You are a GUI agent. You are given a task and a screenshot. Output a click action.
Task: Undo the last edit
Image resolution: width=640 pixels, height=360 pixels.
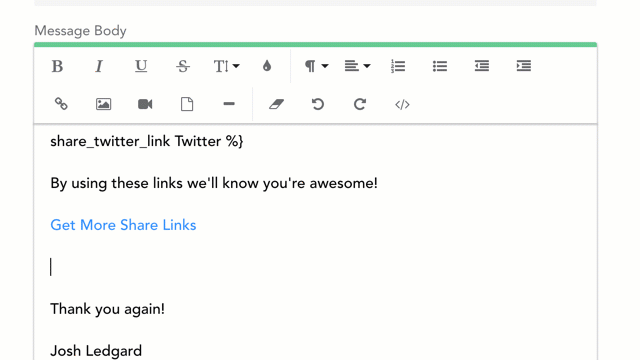pyautogui.click(x=318, y=104)
